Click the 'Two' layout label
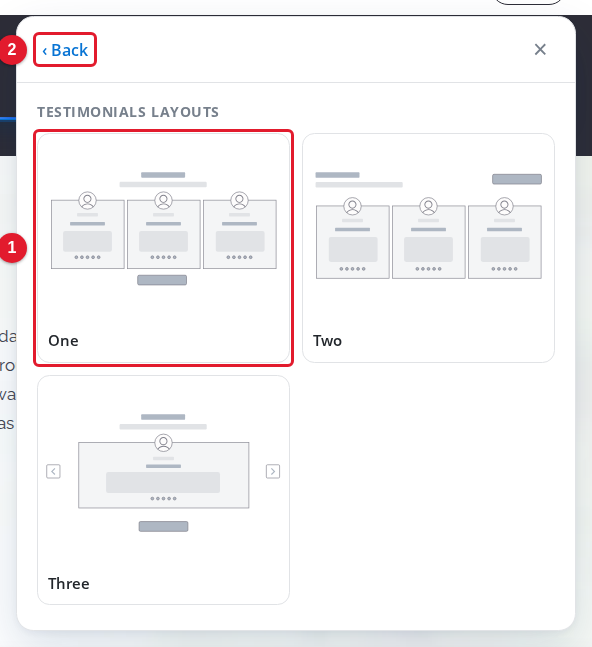This screenshot has height=647, width=592. click(x=328, y=341)
